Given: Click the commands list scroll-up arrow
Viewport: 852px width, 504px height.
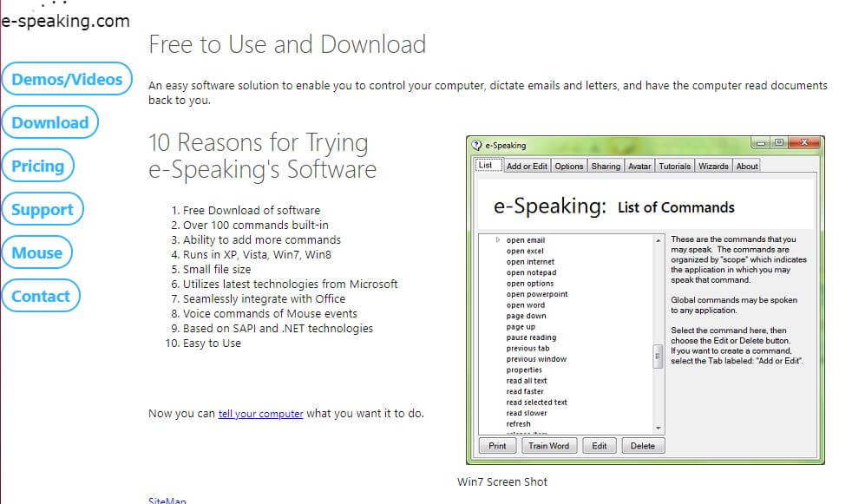Looking at the screenshot, I should click(x=658, y=240).
